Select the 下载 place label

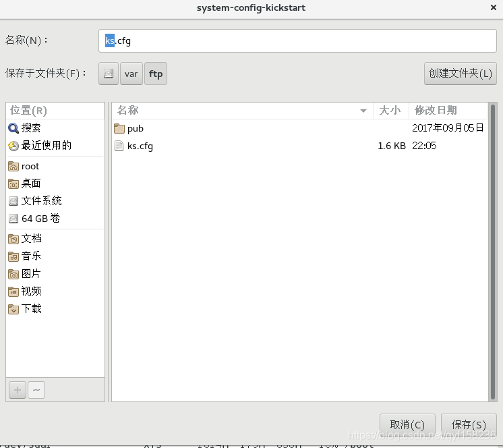pyautogui.click(x=31, y=309)
